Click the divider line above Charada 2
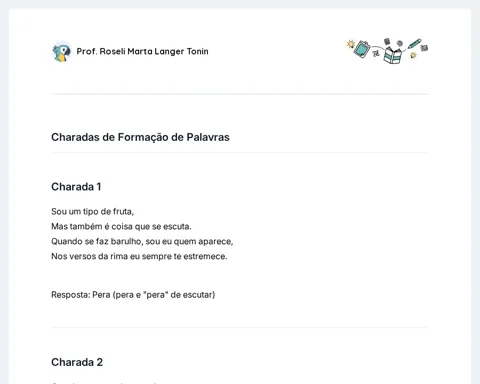The height and width of the screenshot is (384, 480). 240,327
